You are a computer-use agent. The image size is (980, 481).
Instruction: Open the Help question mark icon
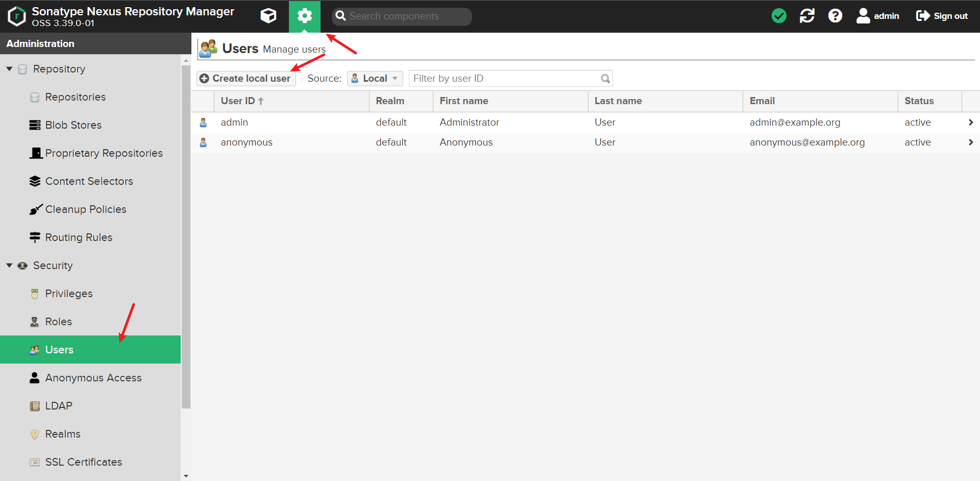pos(835,16)
